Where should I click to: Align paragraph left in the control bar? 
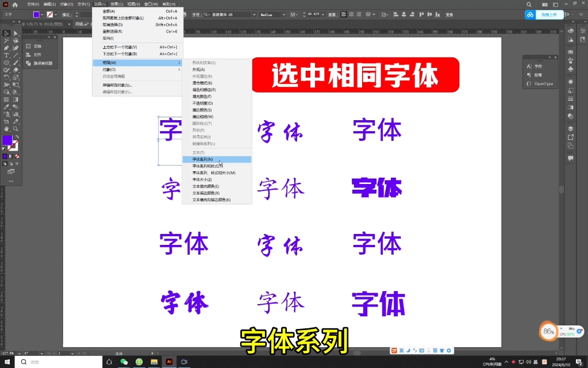click(344, 14)
